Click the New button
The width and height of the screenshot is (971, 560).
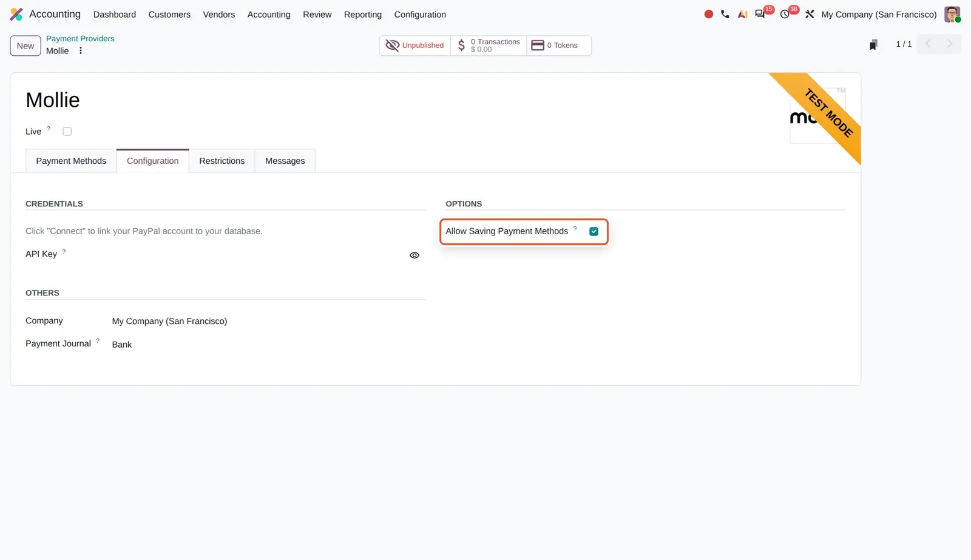(x=25, y=46)
